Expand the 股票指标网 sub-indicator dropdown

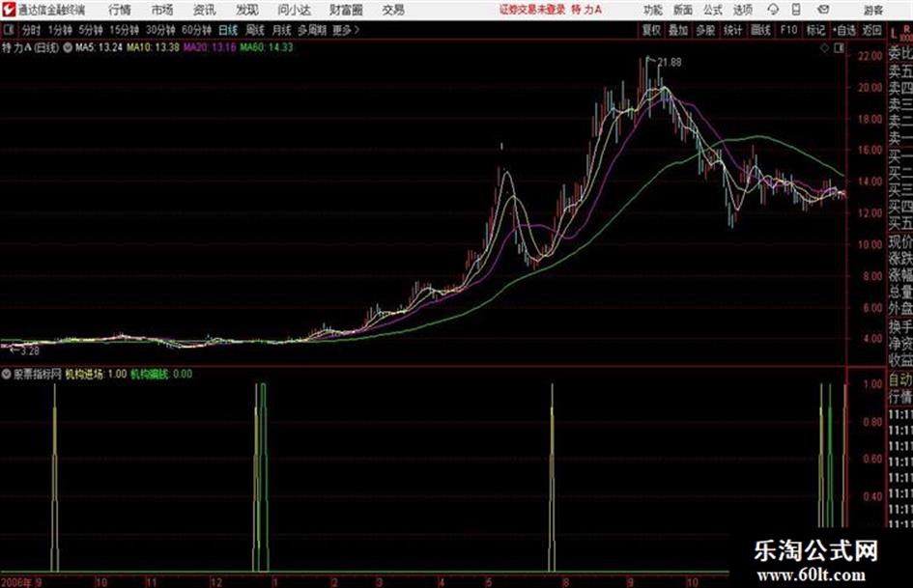tap(7, 375)
